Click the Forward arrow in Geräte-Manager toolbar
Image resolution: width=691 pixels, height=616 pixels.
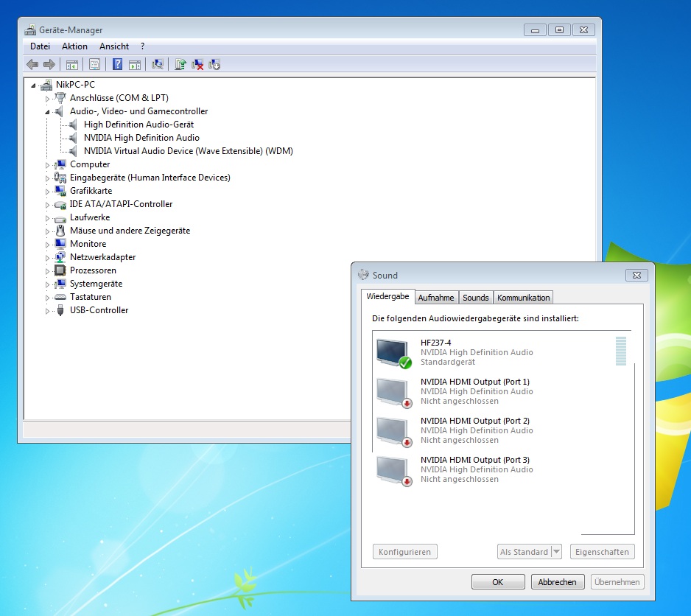tap(49, 64)
